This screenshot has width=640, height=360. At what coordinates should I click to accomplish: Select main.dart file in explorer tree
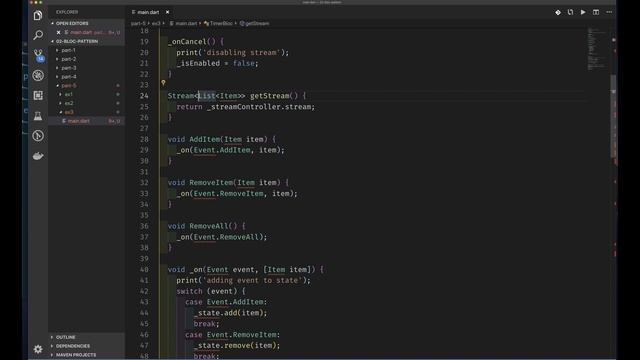coord(78,121)
